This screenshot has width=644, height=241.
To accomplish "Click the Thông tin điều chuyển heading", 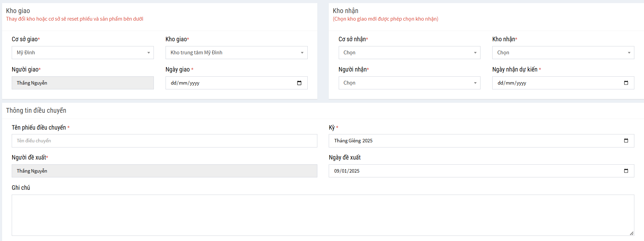I will pyautogui.click(x=36, y=110).
